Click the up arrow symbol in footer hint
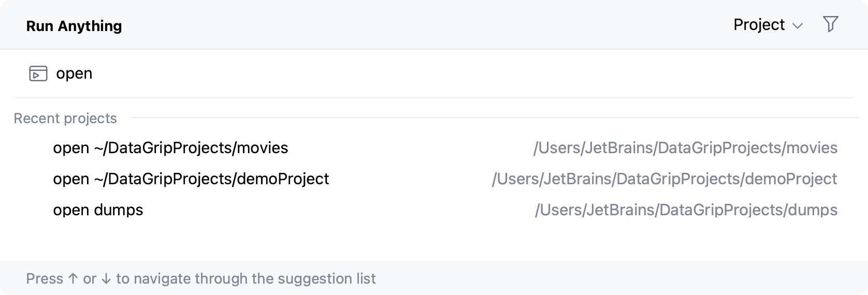Screen dimensions: 868x295 (x=73, y=278)
